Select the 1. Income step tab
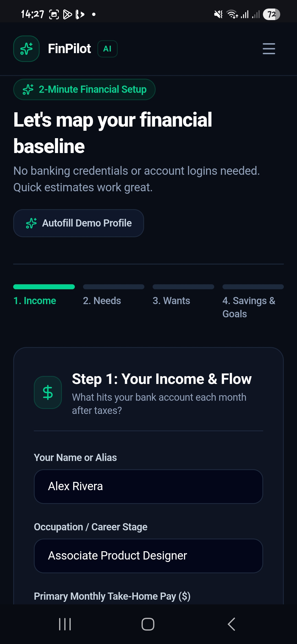The image size is (297, 644). coord(35,301)
